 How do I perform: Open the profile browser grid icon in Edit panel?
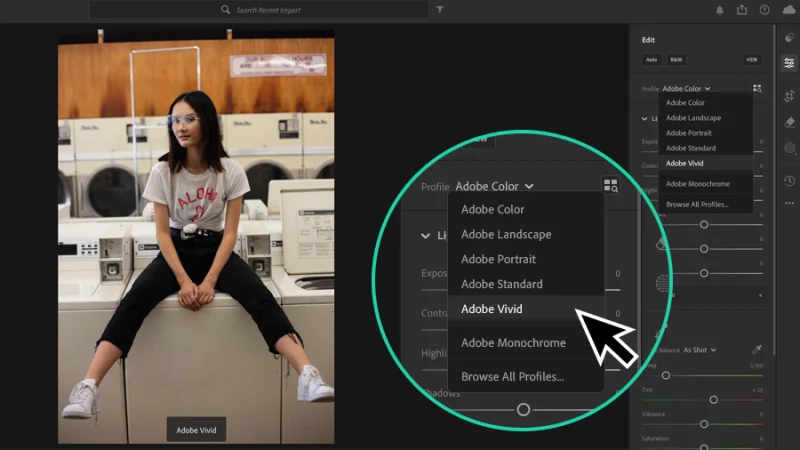click(757, 89)
